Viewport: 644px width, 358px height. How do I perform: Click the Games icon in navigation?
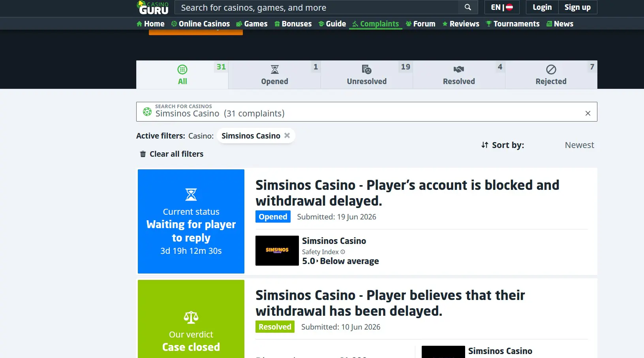(239, 24)
